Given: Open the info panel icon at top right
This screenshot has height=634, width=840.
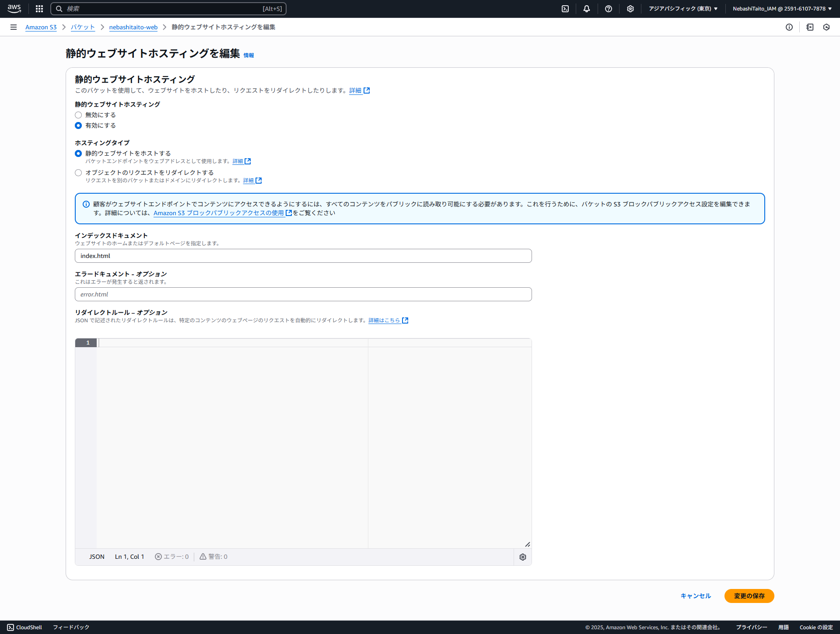Looking at the screenshot, I should [x=789, y=27].
